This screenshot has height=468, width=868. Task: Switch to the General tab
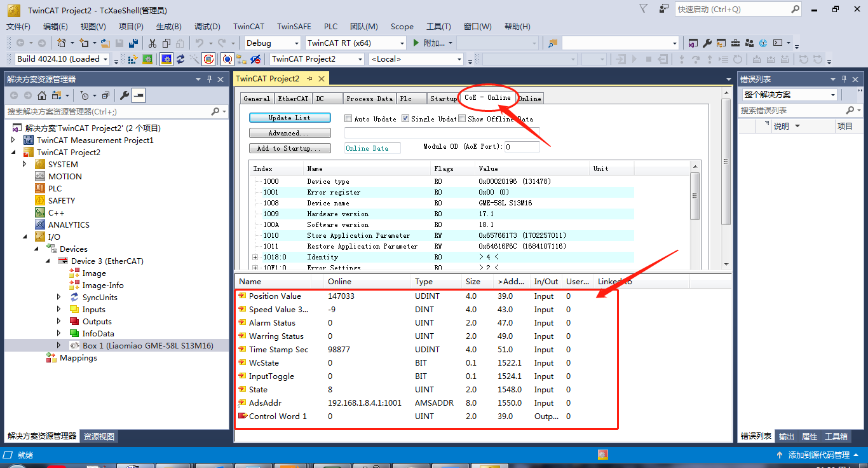click(257, 99)
